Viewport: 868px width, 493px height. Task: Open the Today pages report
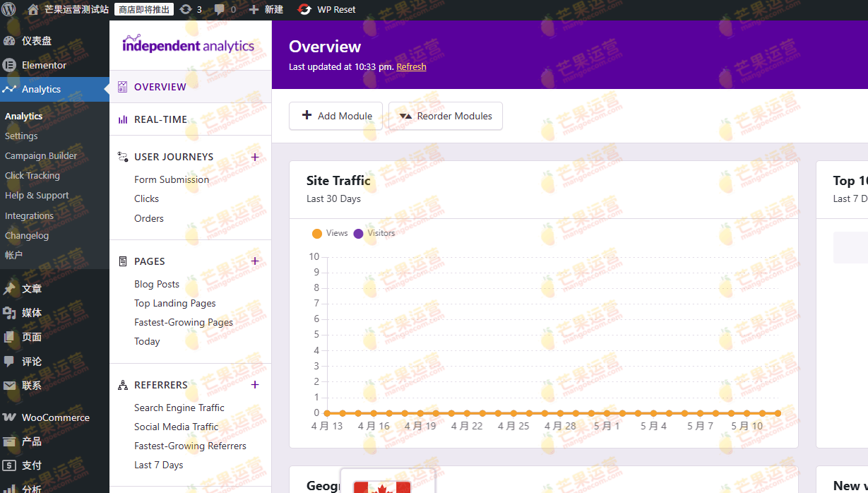[147, 341]
